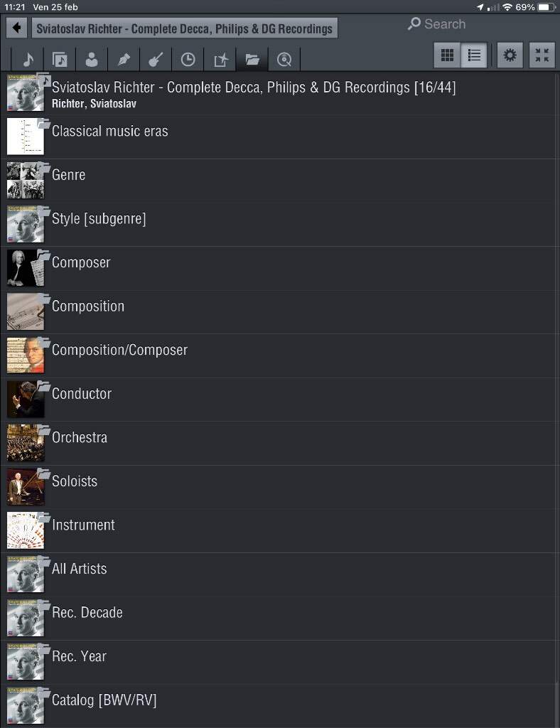Open the disc search icon tab
This screenshot has width=560, height=728.
[284, 60]
